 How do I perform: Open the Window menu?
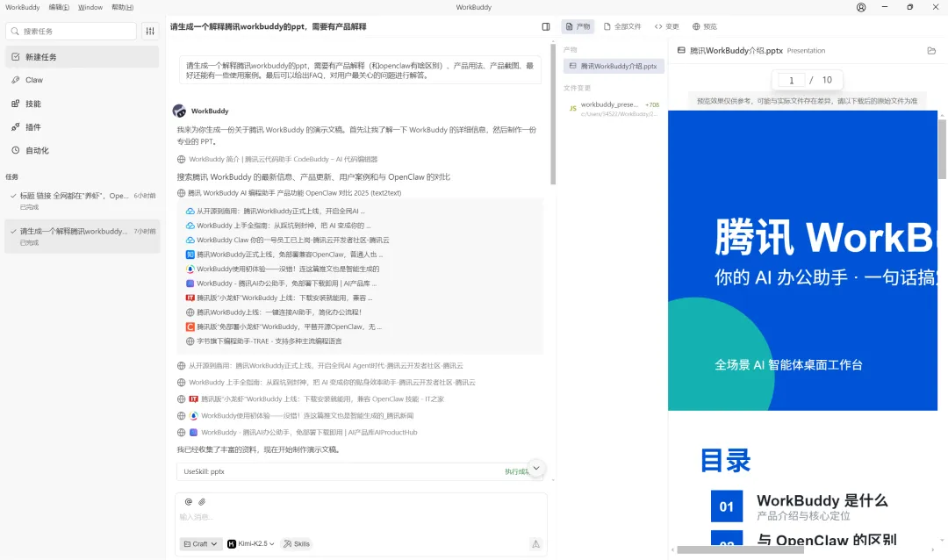point(90,7)
